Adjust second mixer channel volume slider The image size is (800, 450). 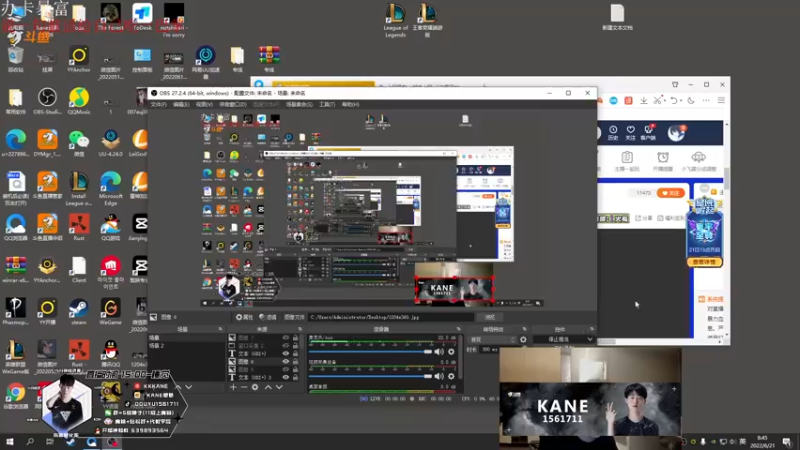point(370,376)
